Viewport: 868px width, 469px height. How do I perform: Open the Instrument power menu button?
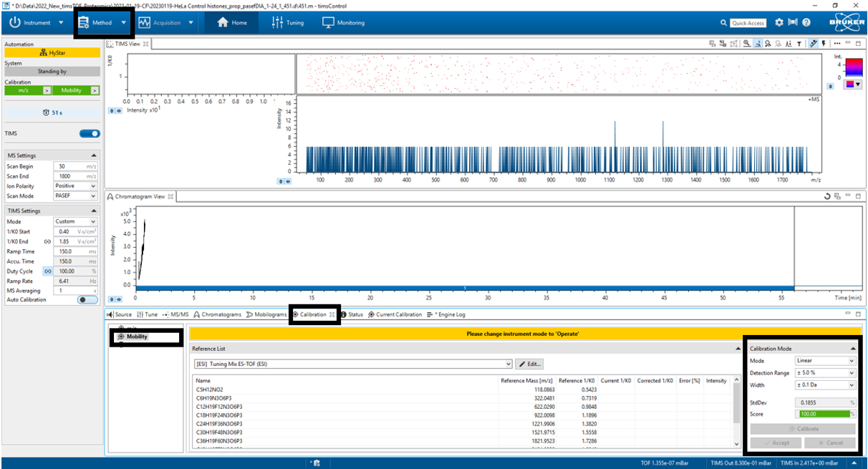pos(36,22)
